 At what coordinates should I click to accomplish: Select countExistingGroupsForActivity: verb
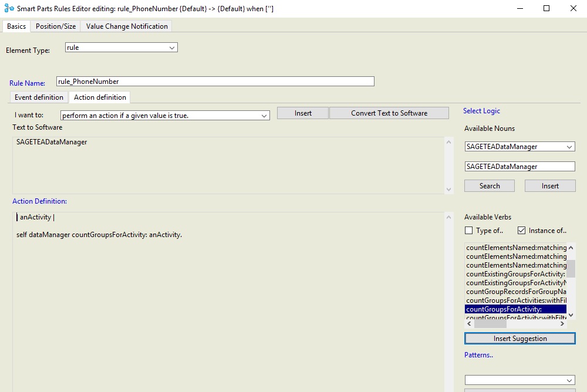(516, 274)
